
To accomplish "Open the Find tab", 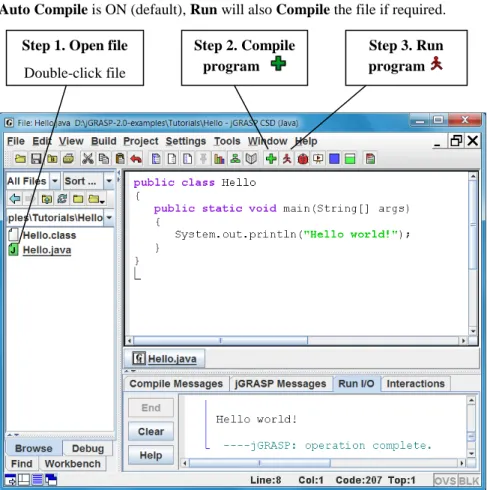I will pos(22,464).
